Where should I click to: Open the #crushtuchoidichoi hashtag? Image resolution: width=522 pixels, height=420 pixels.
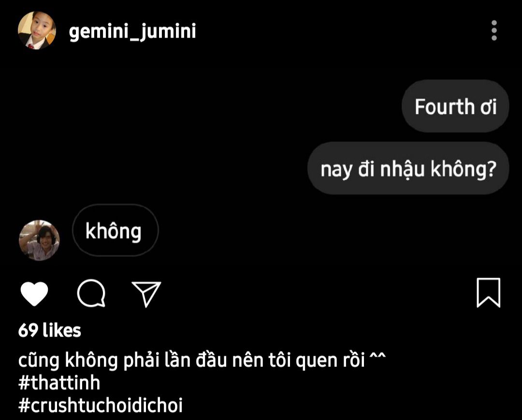tap(101, 405)
